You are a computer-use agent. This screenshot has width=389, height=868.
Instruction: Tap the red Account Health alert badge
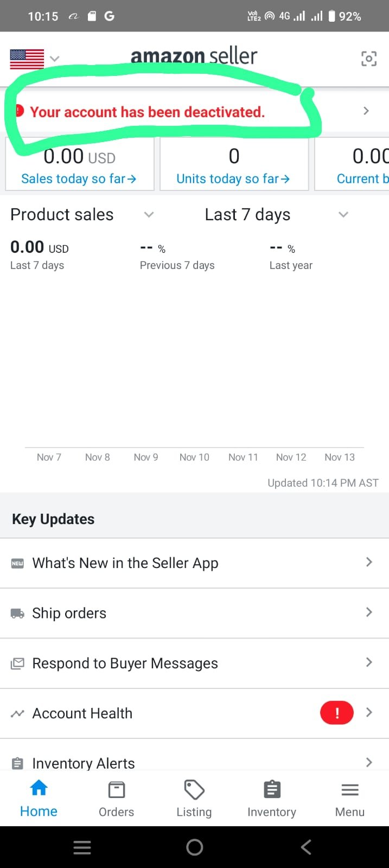click(337, 713)
